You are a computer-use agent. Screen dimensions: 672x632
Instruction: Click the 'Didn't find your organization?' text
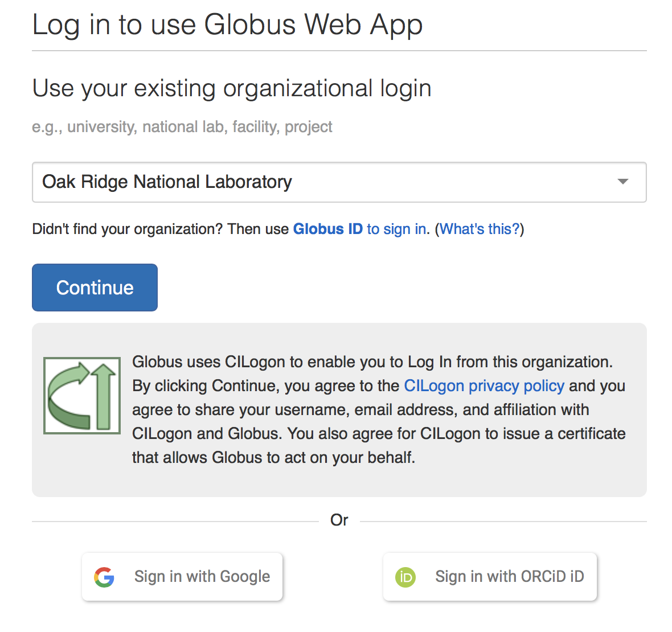(128, 229)
